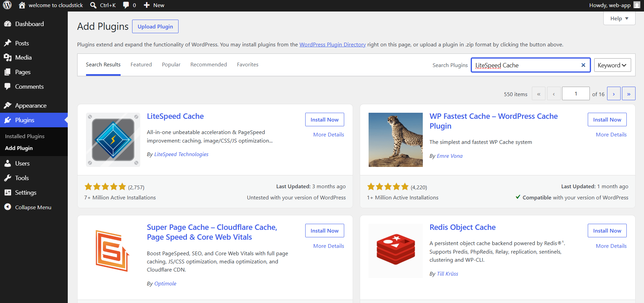Click Howdy, web-app account text
The height and width of the screenshot is (303, 644).
coord(610,5)
